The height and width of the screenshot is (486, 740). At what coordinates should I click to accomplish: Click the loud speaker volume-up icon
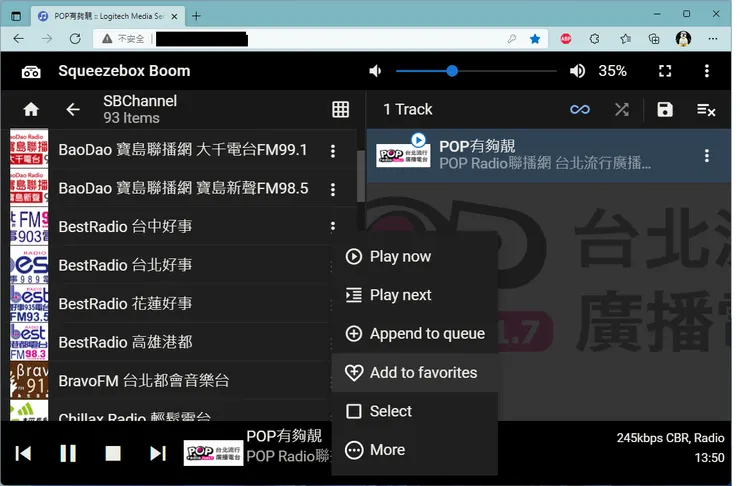coord(577,71)
